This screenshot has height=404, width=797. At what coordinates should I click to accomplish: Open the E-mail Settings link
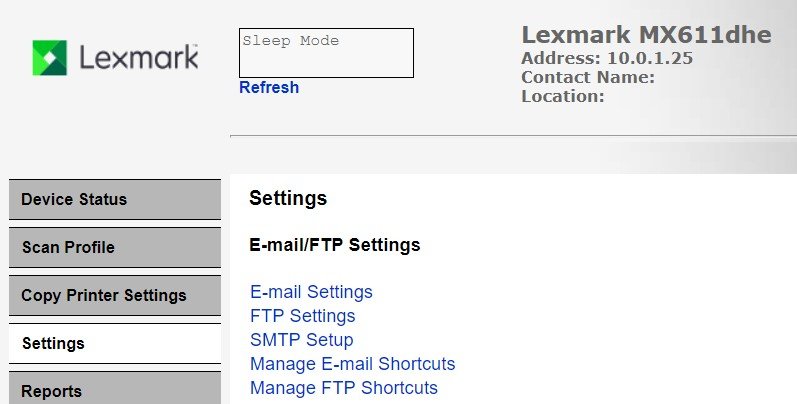click(311, 292)
